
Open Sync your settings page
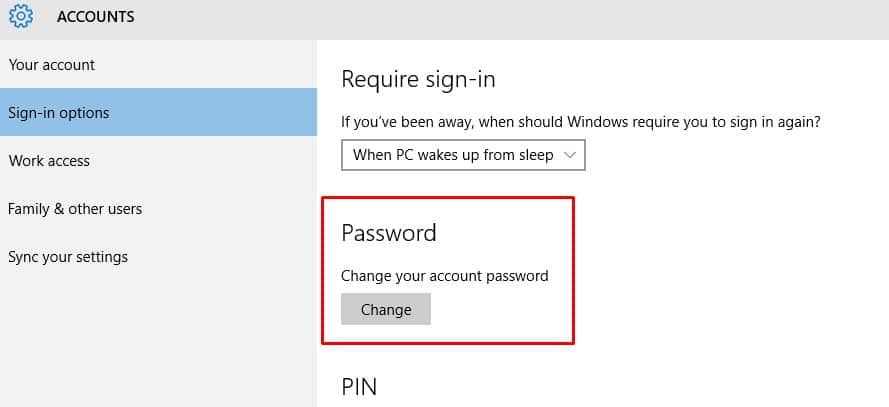[x=68, y=257]
